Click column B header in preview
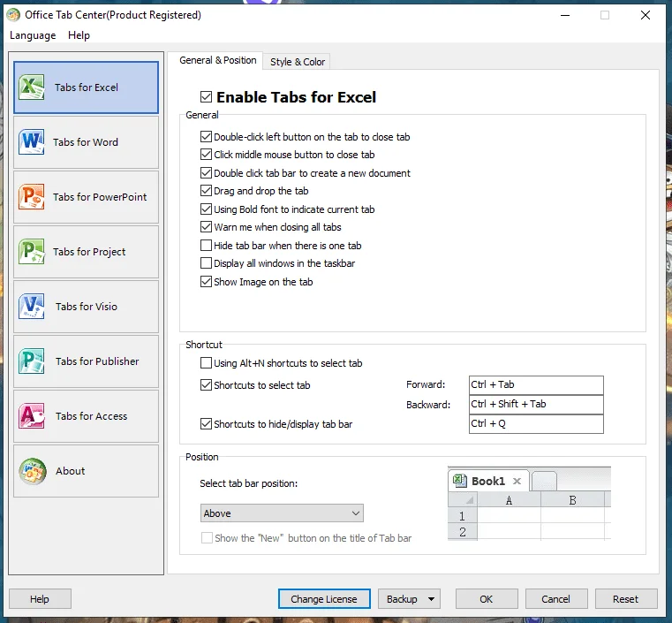Screen dimensions: 672x623 (x=572, y=500)
